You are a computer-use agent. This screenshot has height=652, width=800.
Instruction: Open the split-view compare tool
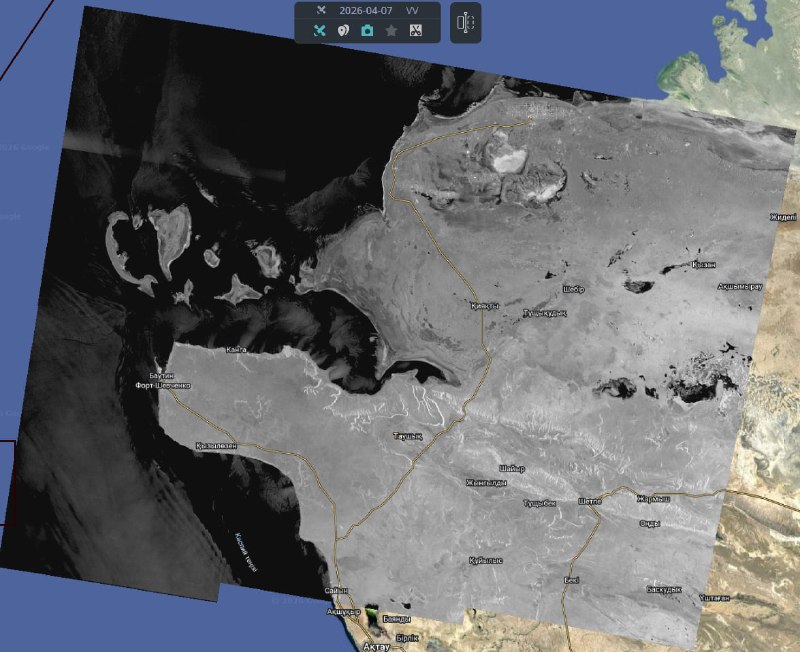coord(466,22)
